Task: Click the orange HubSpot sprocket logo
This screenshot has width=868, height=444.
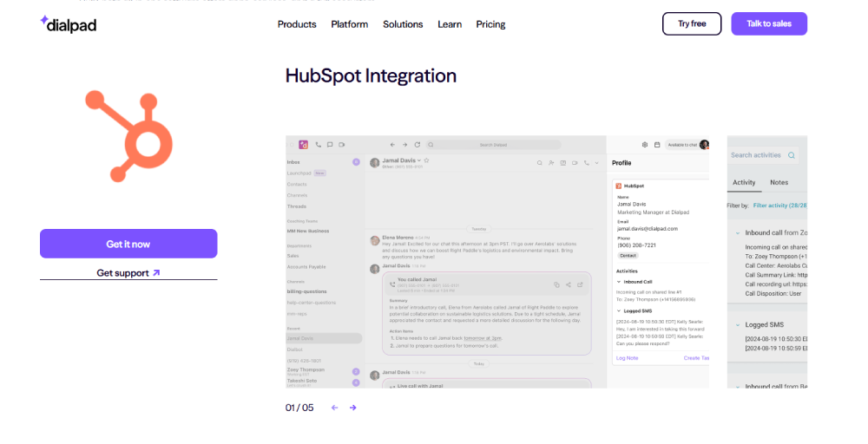Action: (x=129, y=136)
